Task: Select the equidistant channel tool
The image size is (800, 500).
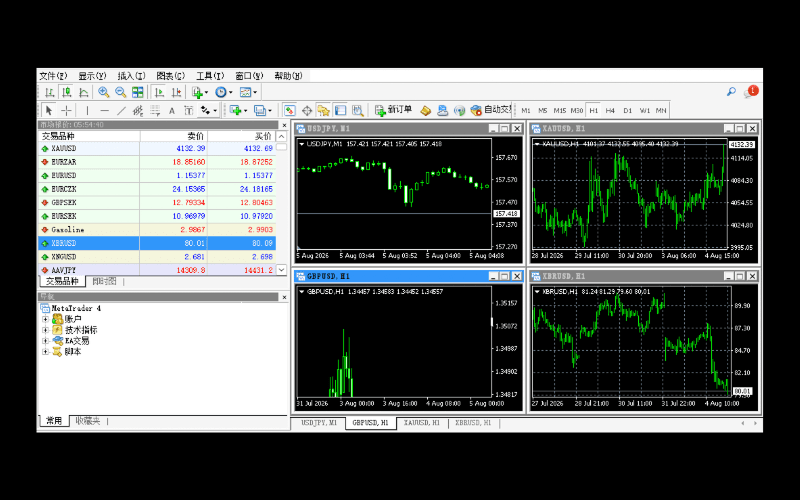Action: (x=138, y=110)
